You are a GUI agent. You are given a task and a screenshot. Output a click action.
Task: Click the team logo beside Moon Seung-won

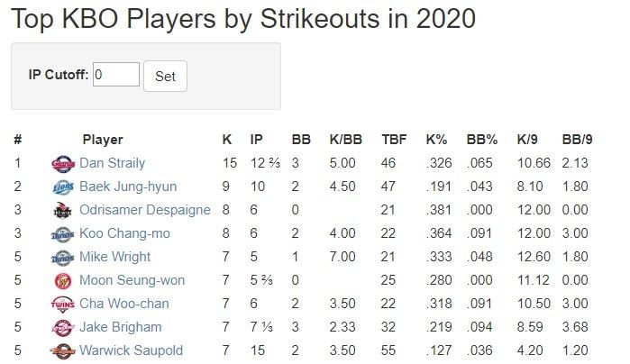pyautogui.click(x=64, y=281)
